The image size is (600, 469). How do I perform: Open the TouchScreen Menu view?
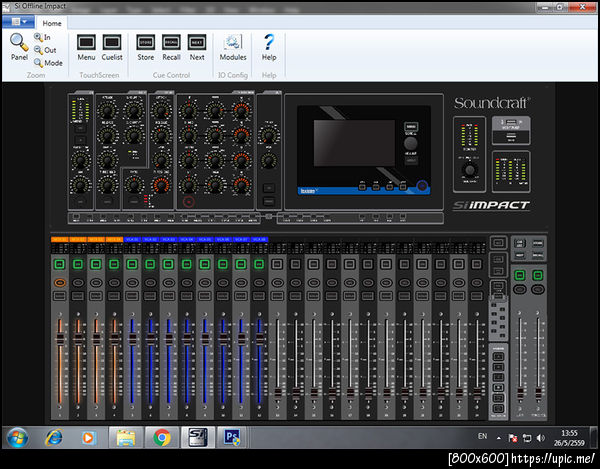click(x=86, y=44)
